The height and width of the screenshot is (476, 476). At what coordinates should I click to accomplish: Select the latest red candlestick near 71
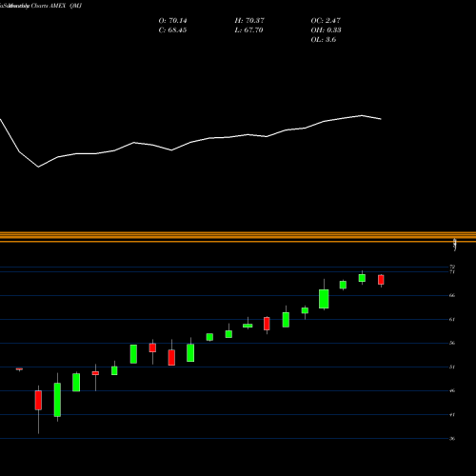[x=381, y=280]
